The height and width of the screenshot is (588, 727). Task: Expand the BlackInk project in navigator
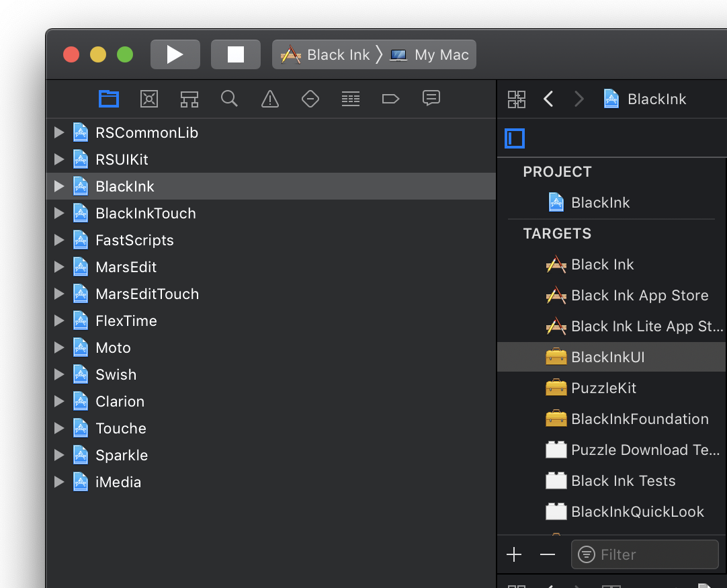(x=59, y=186)
